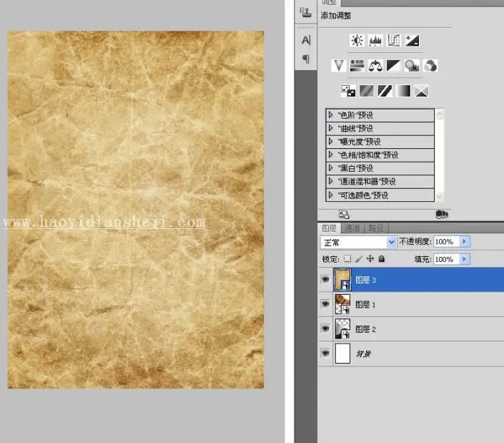This screenshot has width=504, height=443.
Task: Lock all layer attributes
Action: click(381, 258)
